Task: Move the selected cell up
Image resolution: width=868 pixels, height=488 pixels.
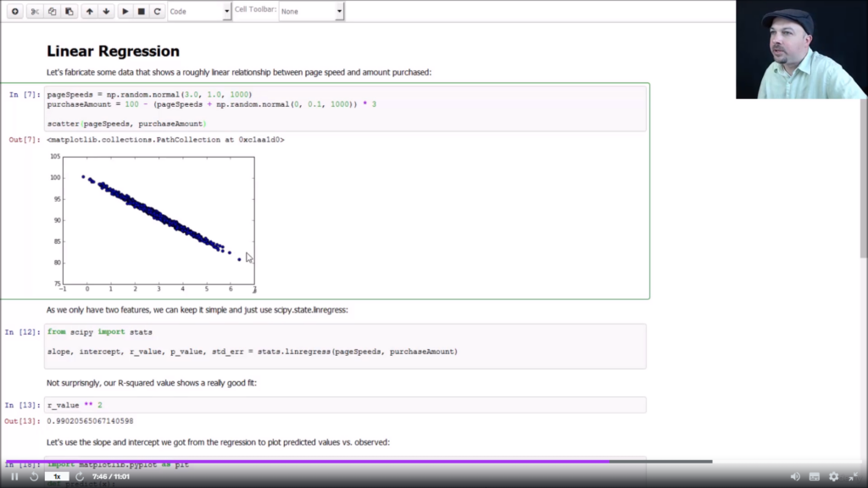Action: [89, 11]
